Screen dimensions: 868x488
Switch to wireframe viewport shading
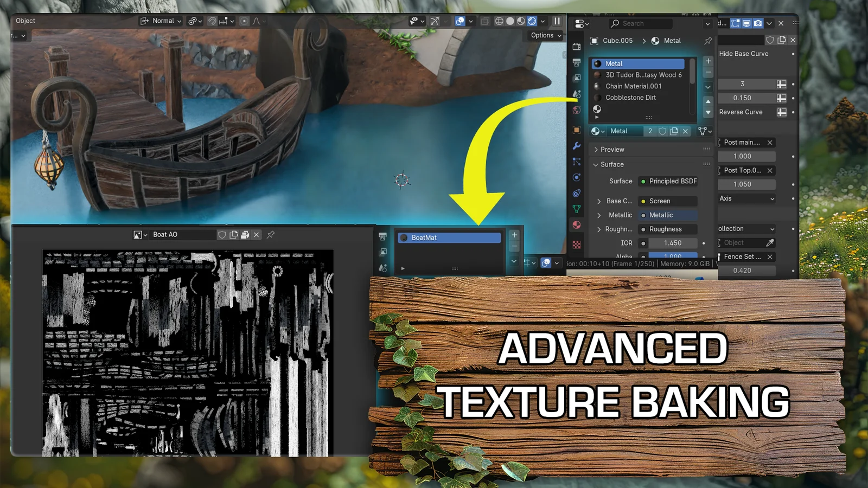point(499,21)
